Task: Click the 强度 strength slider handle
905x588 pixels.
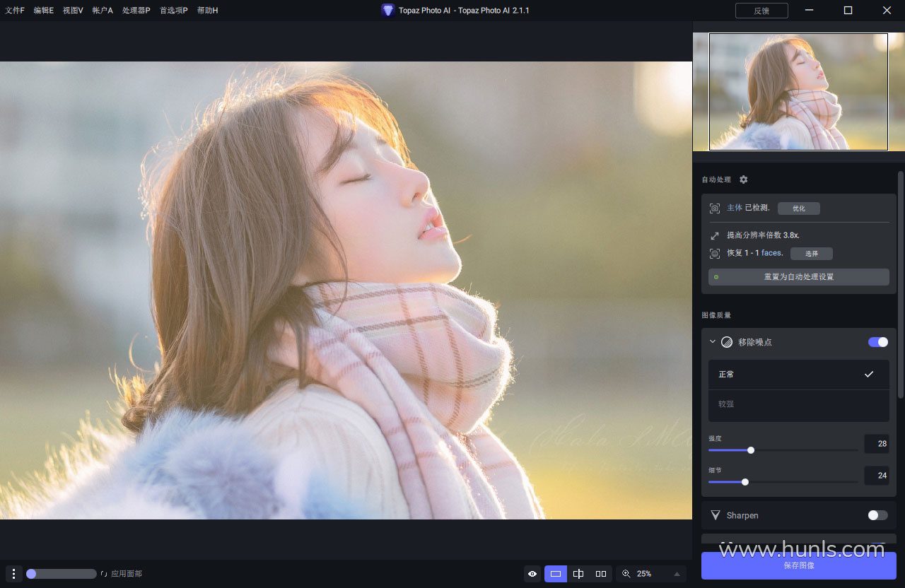Action: (x=751, y=450)
